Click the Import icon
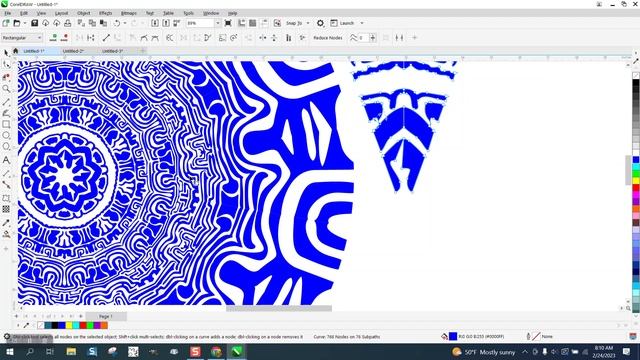 pos(155,23)
